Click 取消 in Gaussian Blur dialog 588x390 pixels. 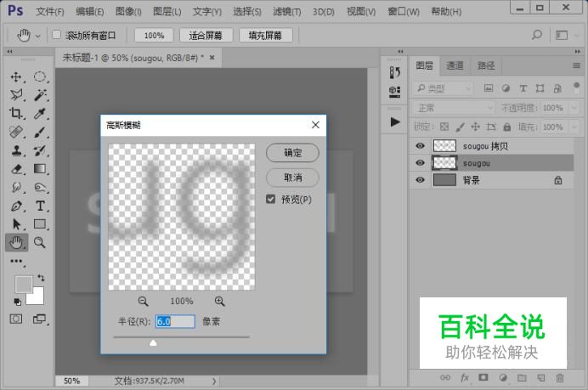[292, 178]
